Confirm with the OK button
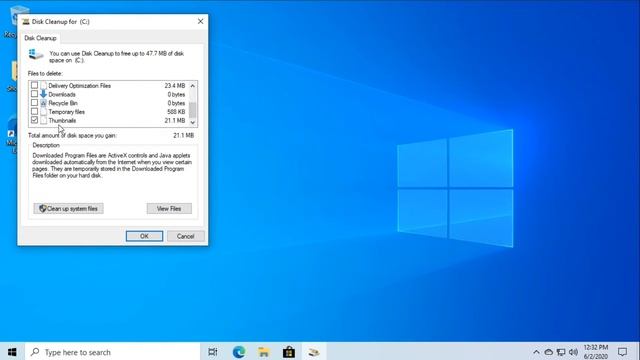The width and height of the screenshot is (640, 360). (x=144, y=236)
